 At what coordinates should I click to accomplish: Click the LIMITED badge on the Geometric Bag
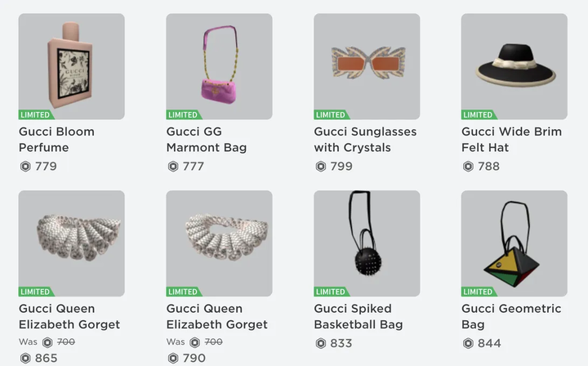478,292
